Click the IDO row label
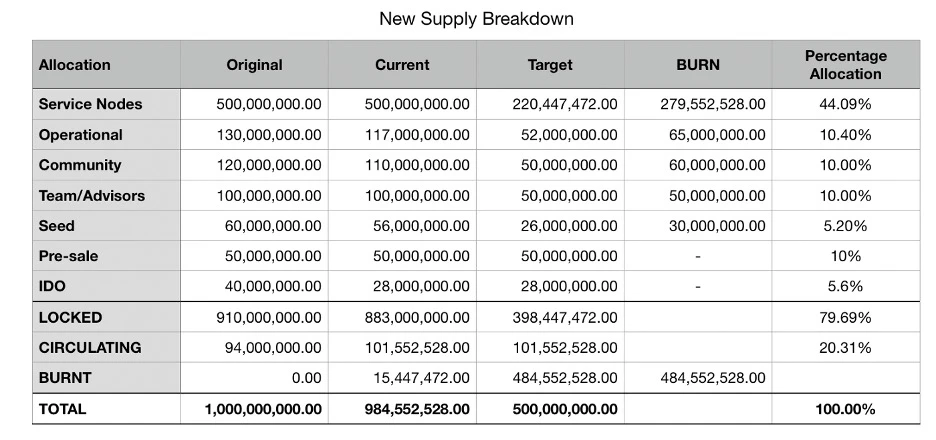Viewport: 936px width, 440px height. tap(52, 286)
